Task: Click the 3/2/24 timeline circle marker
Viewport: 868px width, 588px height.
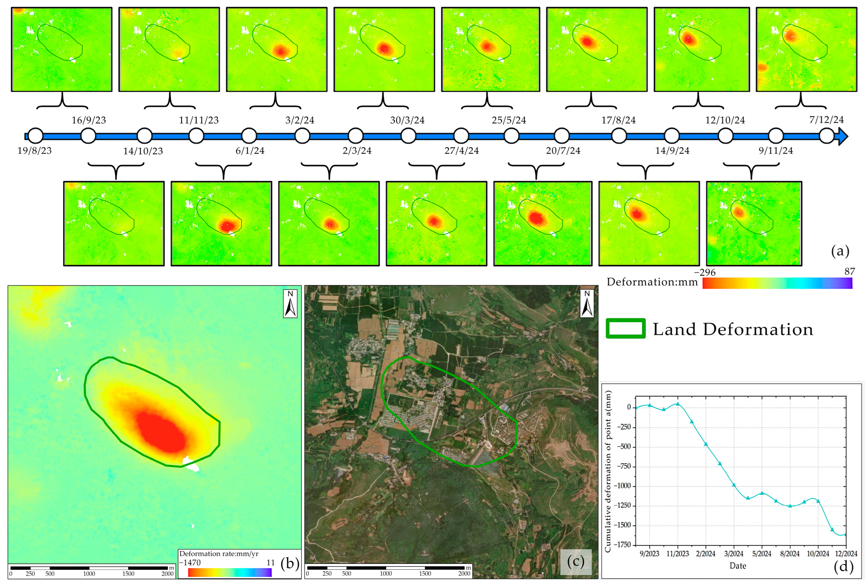Action: tap(302, 136)
